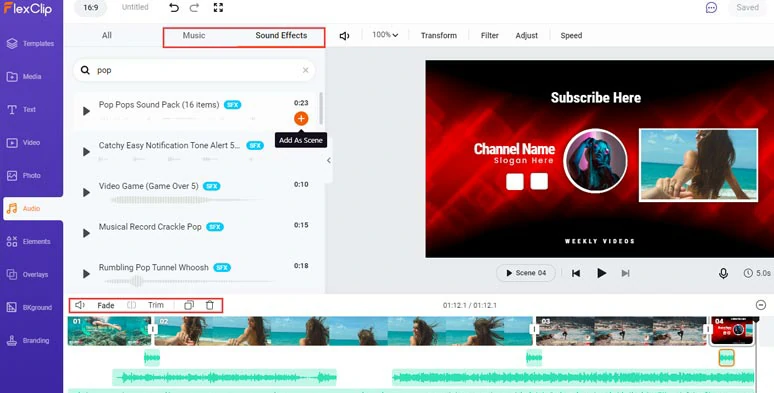The width and height of the screenshot is (774, 393).
Task: Select the 16:9 aspect ratio selector
Action: 91,8
